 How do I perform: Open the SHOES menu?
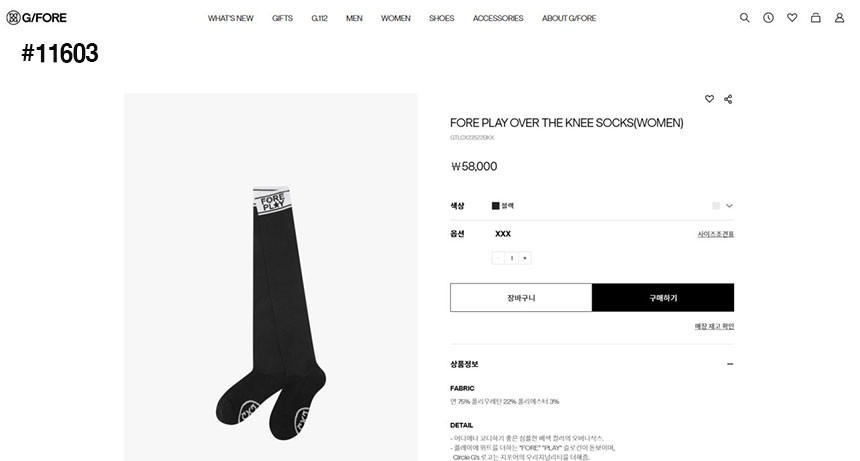pyautogui.click(x=442, y=18)
